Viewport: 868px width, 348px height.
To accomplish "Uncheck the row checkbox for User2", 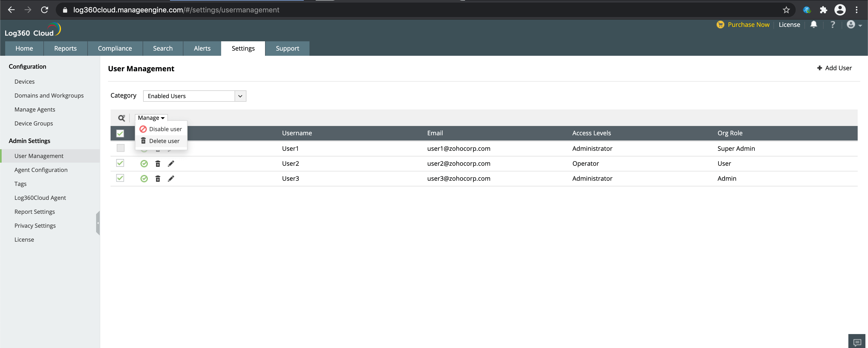I will pos(120,163).
